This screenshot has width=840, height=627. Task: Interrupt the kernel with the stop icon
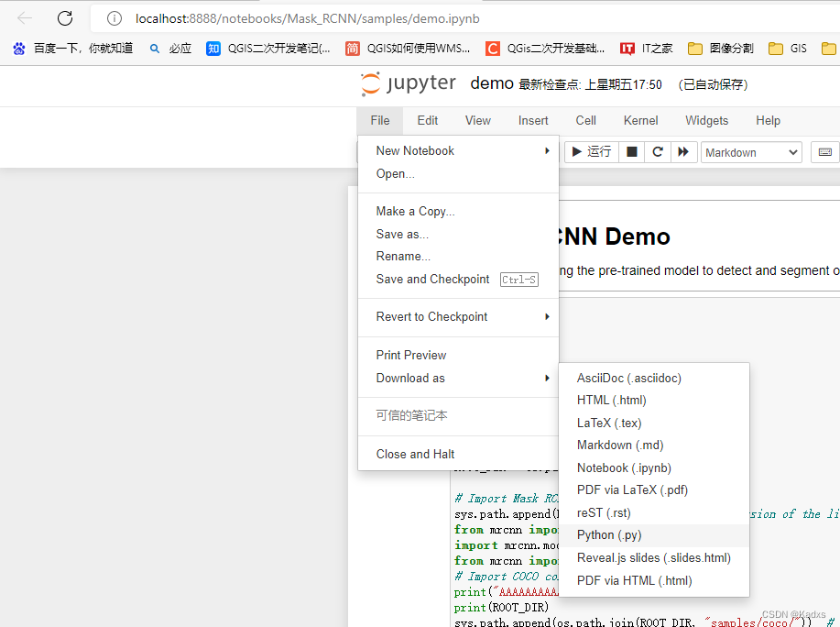[x=632, y=152]
